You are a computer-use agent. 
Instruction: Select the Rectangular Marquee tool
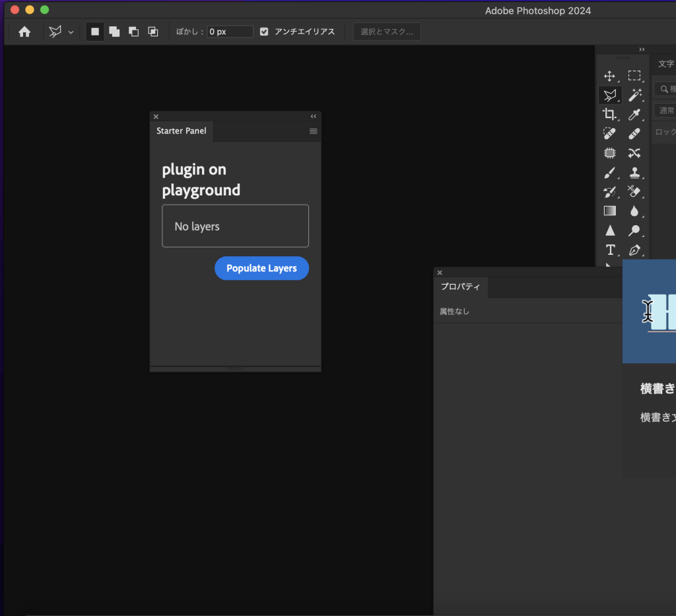(x=635, y=76)
